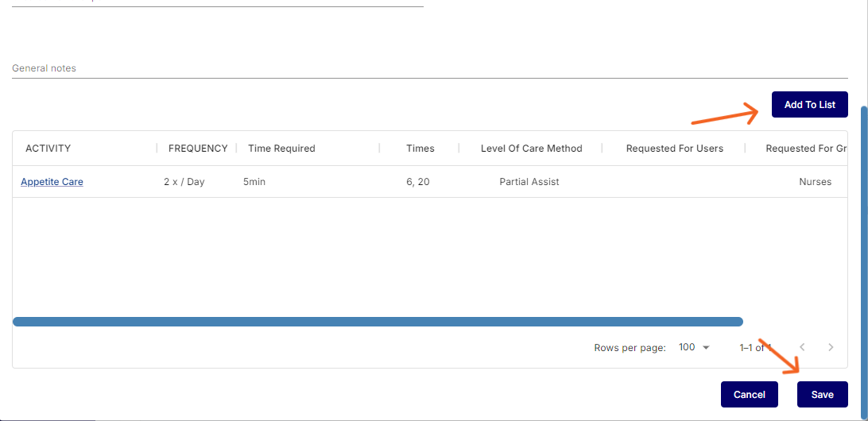Select the Partial Assist cell
Screen dimensions: 868x421
(529, 182)
